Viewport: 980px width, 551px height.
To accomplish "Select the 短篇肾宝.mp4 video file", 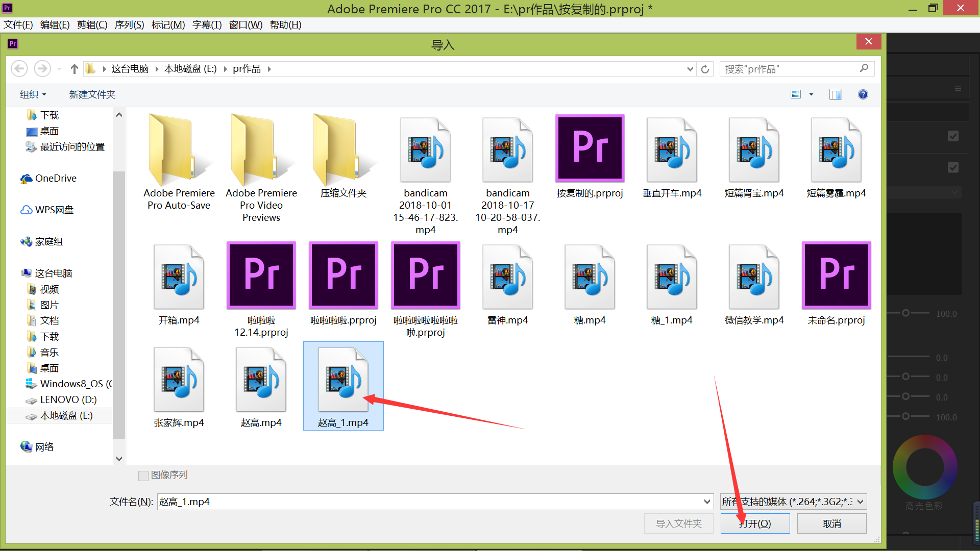I will coord(754,150).
